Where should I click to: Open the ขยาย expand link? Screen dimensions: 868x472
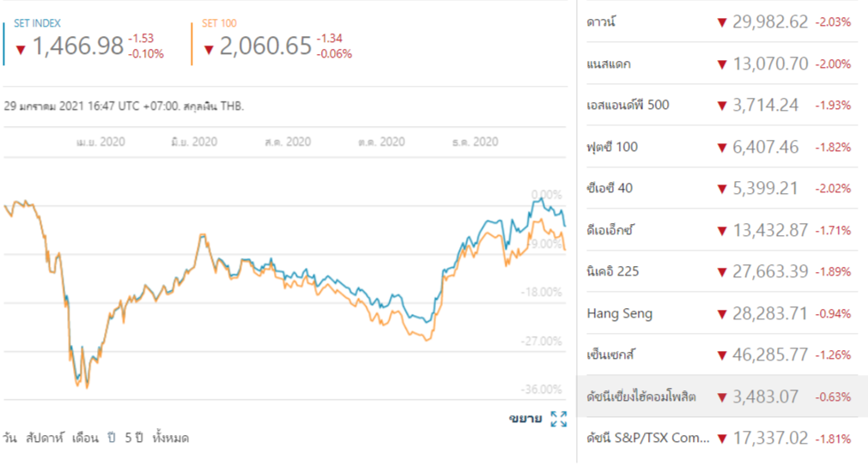(525, 419)
